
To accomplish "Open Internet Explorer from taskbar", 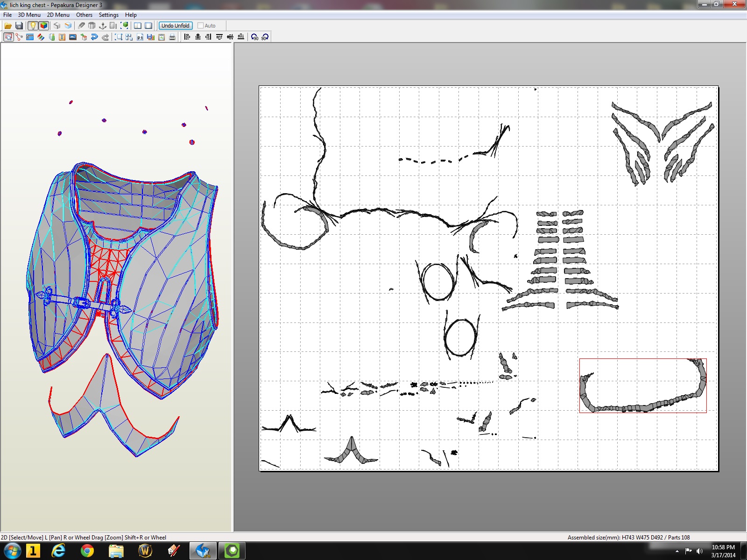I will point(58,551).
